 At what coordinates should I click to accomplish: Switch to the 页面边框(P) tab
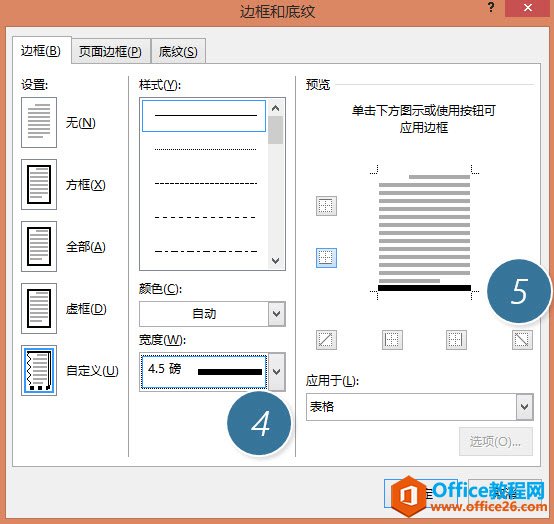[110, 52]
